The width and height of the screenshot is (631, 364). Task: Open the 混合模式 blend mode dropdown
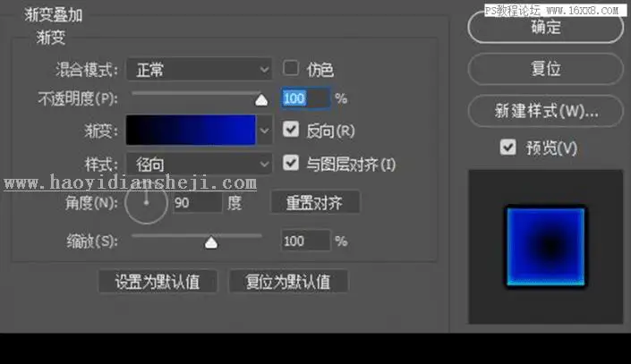point(200,70)
